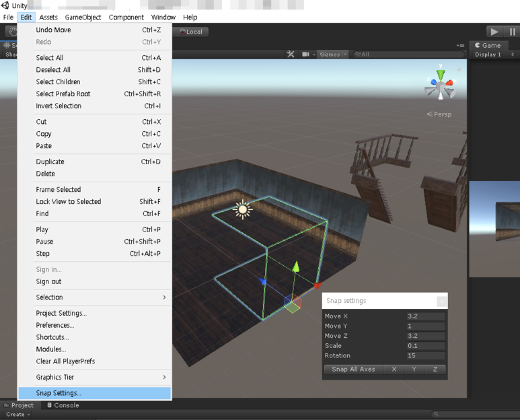
Task: Open the Help menu
Action: pos(190,17)
